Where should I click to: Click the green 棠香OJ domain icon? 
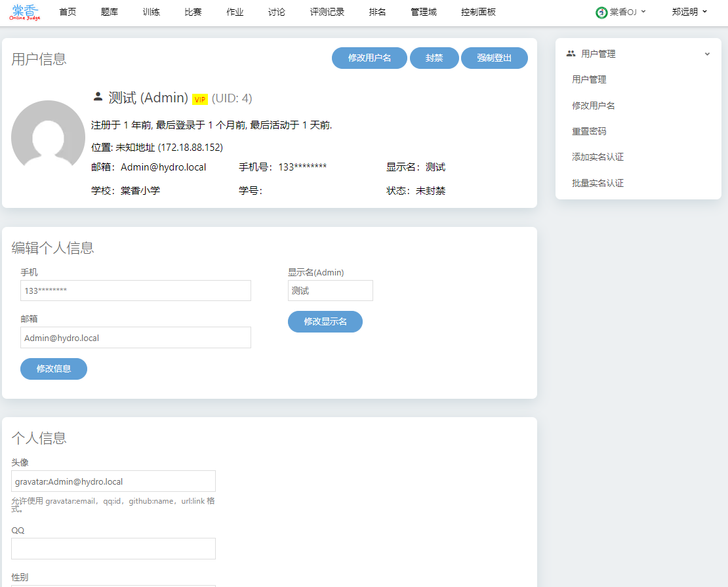point(601,12)
